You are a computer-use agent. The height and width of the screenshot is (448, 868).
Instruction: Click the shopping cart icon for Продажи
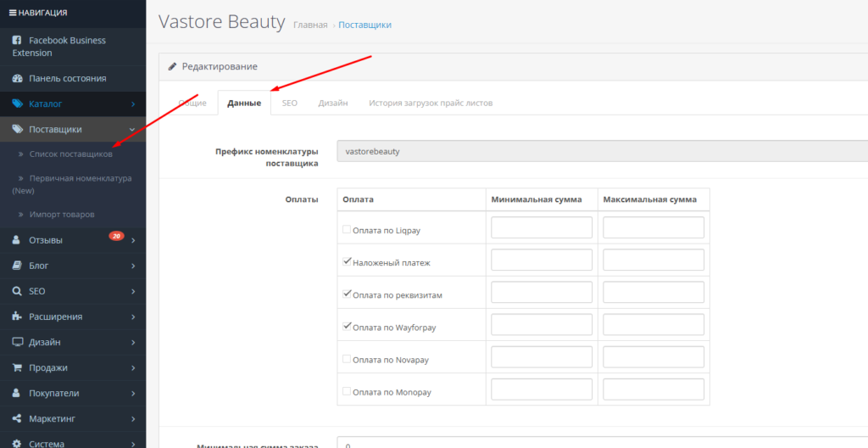(18, 368)
